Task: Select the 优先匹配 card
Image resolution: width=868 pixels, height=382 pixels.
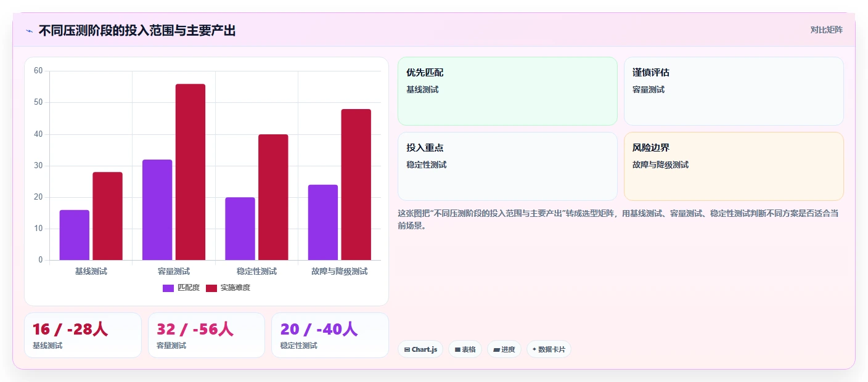Action: click(x=507, y=91)
